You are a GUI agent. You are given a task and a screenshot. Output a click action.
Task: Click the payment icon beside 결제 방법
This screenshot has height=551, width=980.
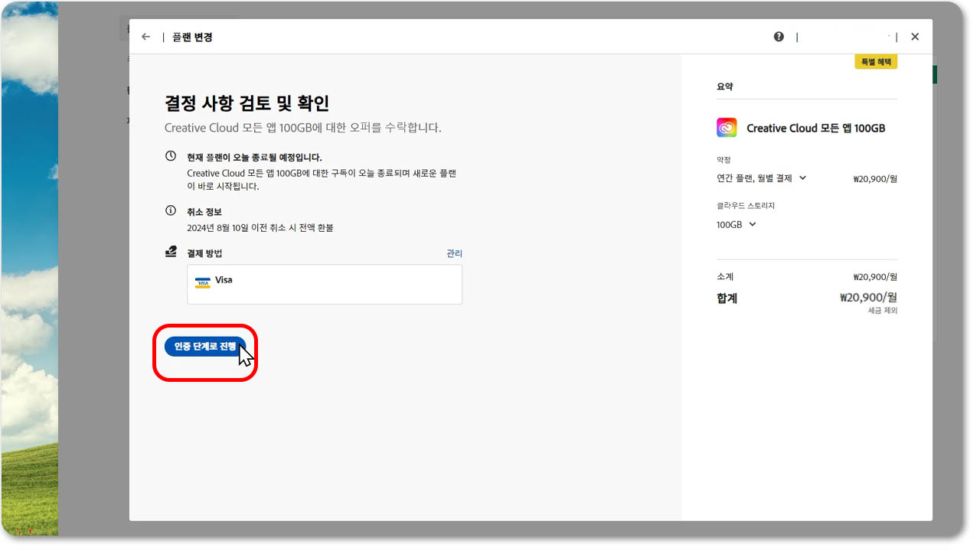[171, 252]
